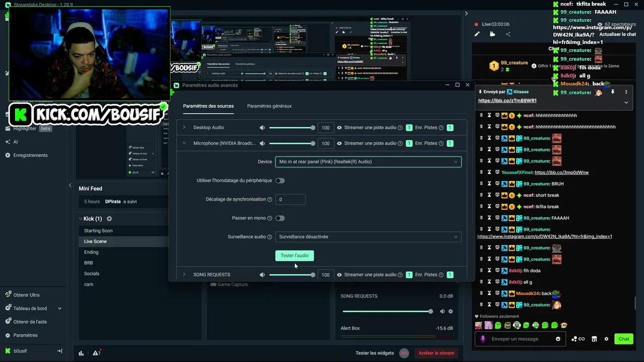Click Arrêter le stream button

click(x=436, y=353)
